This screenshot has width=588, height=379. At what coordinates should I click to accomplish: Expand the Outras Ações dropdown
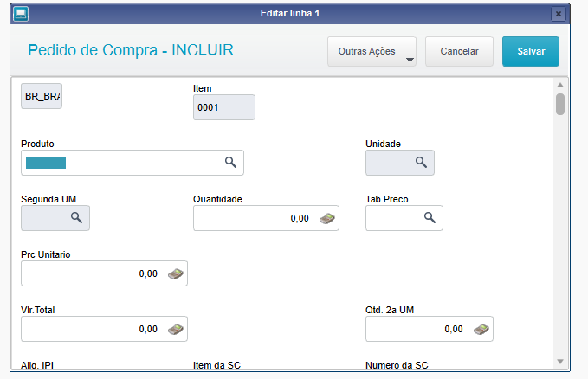(x=372, y=51)
